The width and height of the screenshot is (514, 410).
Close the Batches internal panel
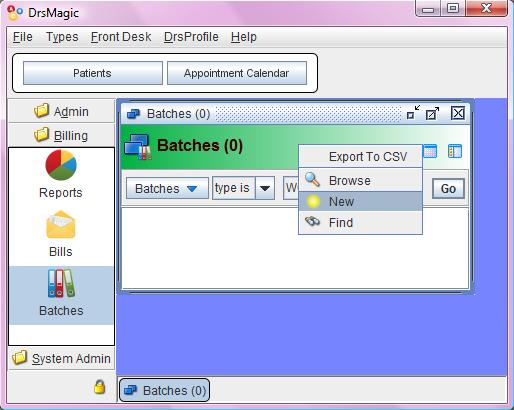pos(458,113)
